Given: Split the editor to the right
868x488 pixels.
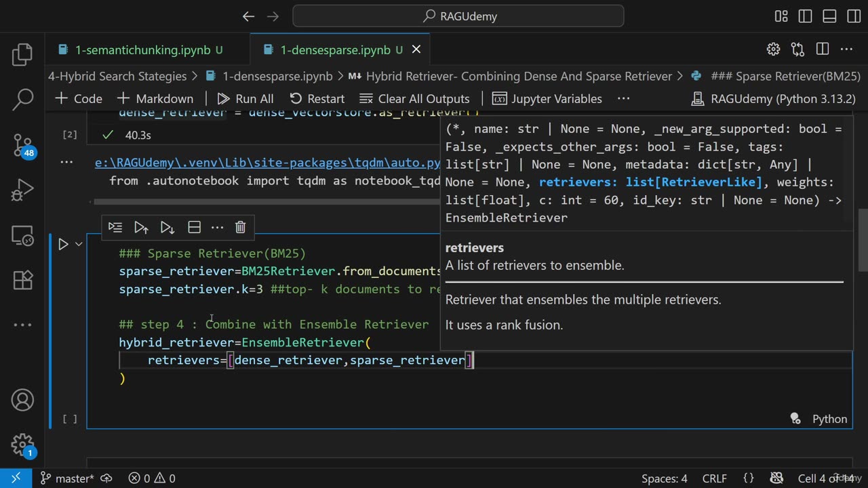Looking at the screenshot, I should 822,49.
